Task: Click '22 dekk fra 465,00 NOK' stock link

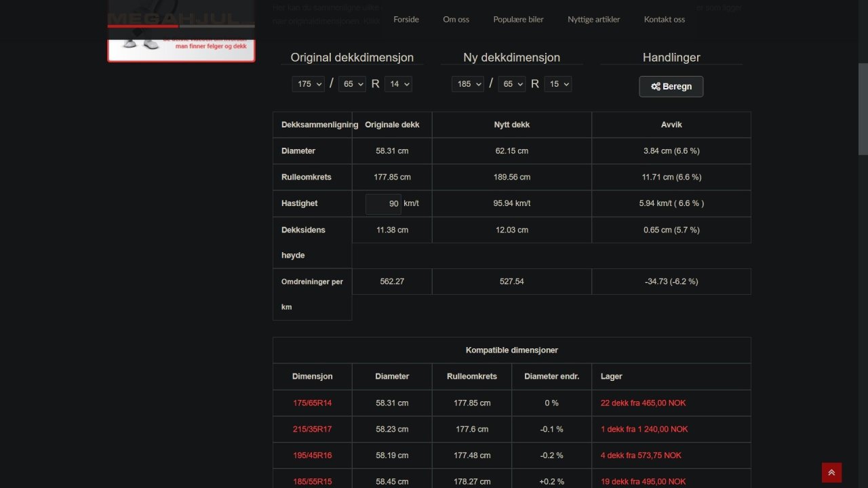Action: (x=643, y=403)
